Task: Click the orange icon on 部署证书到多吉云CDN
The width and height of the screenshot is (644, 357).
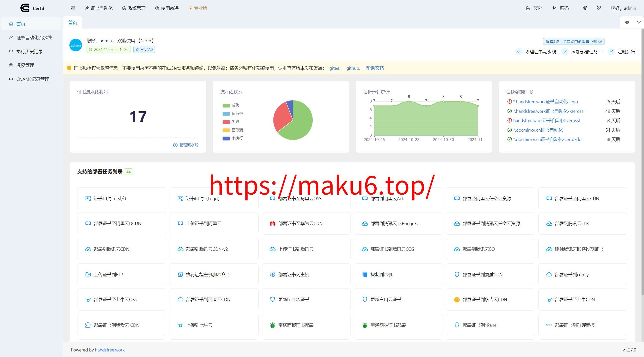Action: point(457,300)
